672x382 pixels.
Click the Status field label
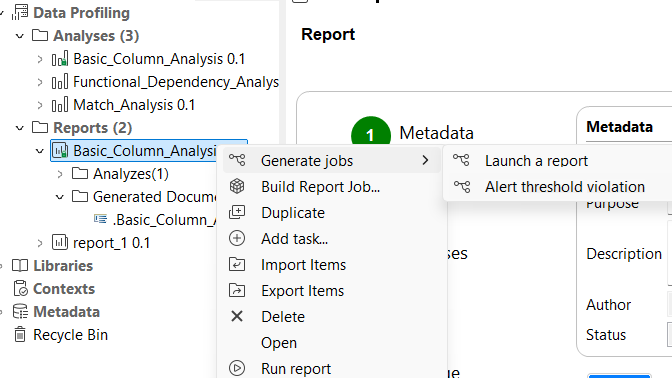point(606,335)
